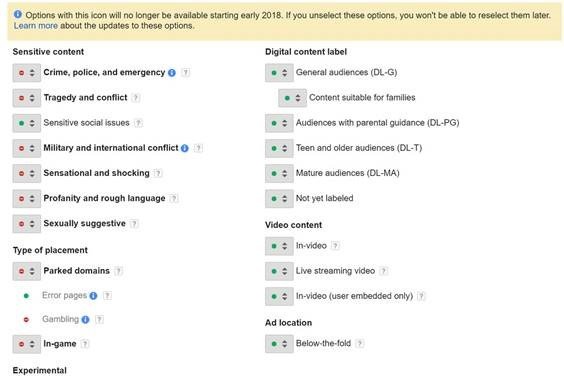Open In-game placement status dropdown
The image size is (564, 379).
click(27, 344)
